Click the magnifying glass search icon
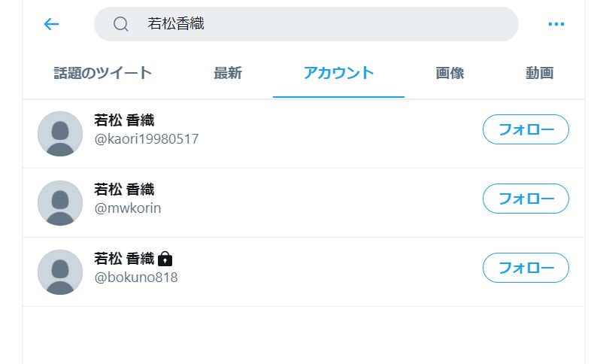Image resolution: width=591 pixels, height=364 pixels. click(120, 24)
